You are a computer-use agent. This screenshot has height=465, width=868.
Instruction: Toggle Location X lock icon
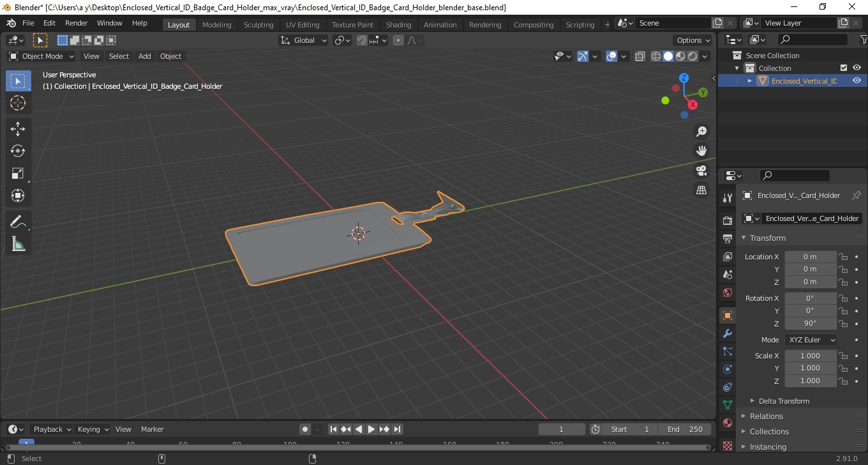point(843,257)
